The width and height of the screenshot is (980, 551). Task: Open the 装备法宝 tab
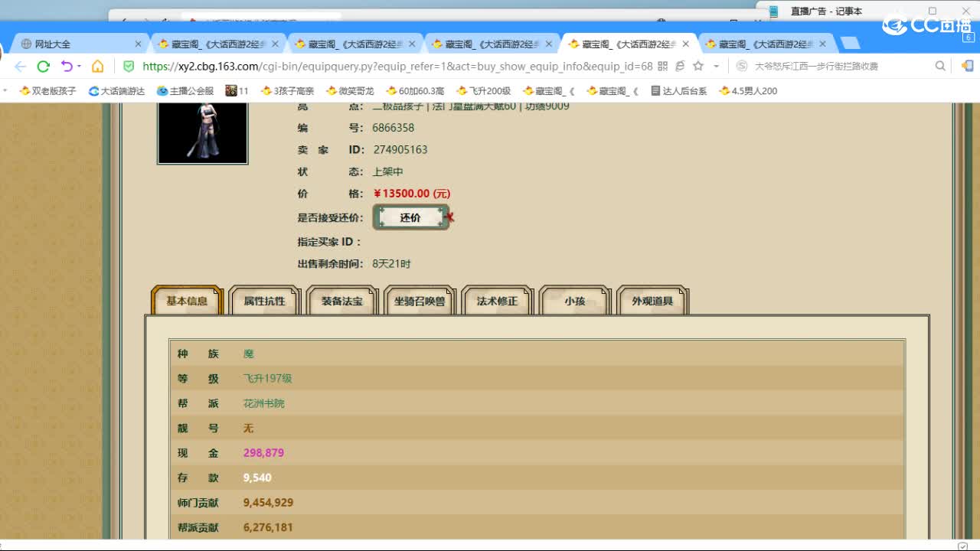(342, 301)
